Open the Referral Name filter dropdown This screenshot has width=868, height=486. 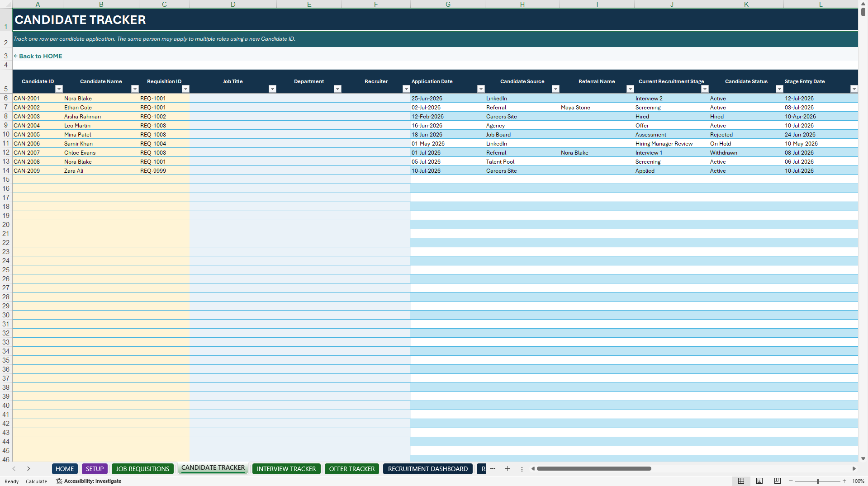(630, 89)
